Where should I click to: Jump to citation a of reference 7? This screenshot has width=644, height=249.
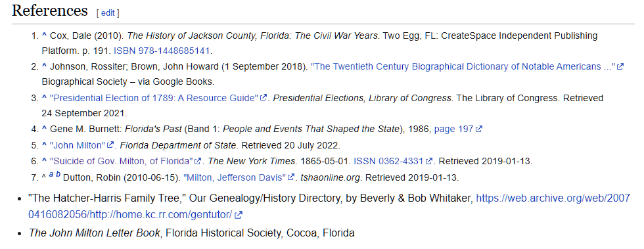point(51,175)
